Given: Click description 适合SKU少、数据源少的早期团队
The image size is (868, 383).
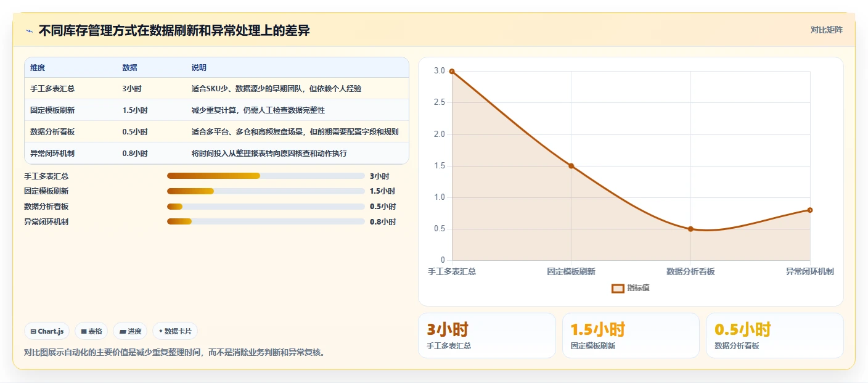Looking at the screenshot, I should 276,89.
